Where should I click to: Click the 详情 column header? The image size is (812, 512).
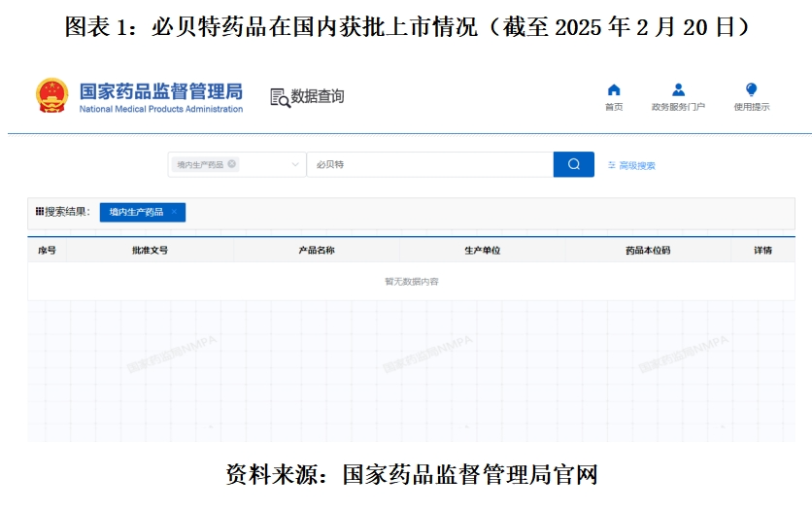pos(762,251)
